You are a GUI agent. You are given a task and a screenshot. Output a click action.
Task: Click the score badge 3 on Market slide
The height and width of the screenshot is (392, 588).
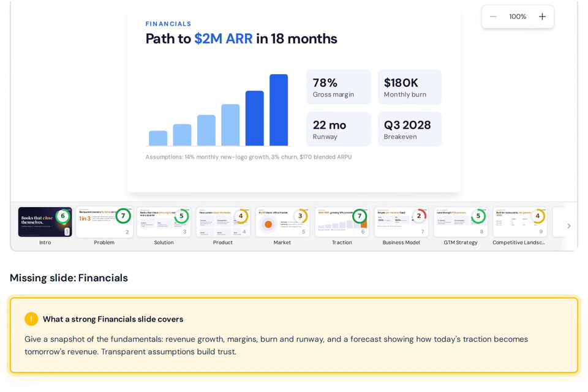click(x=300, y=216)
